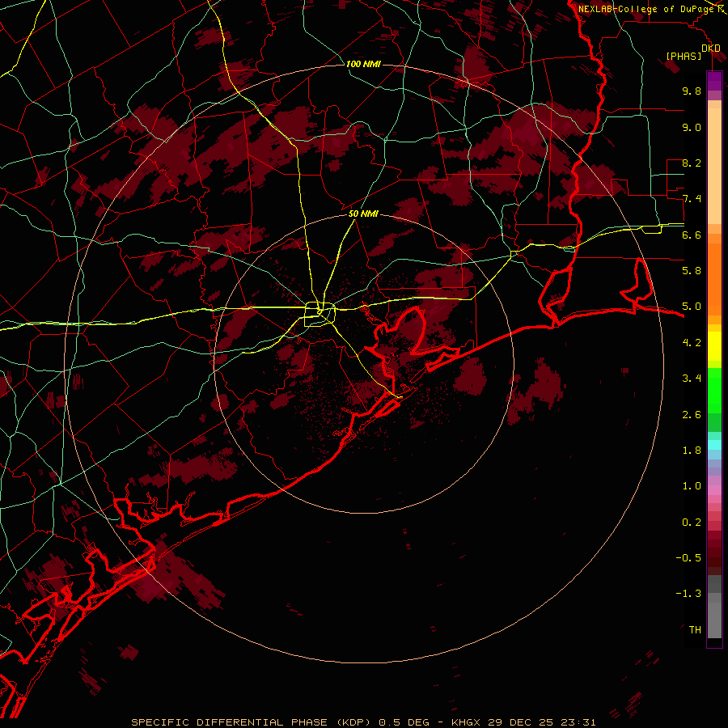Click the 50 NMI range ring label

(x=363, y=214)
